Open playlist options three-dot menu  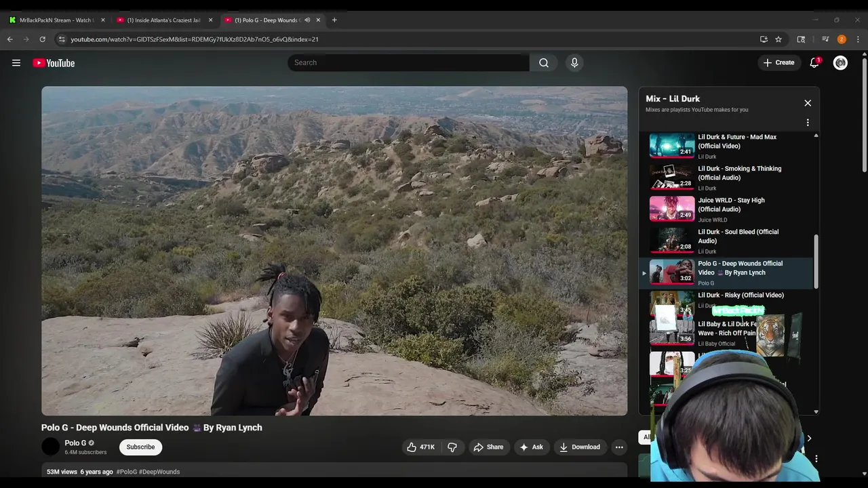(x=808, y=123)
